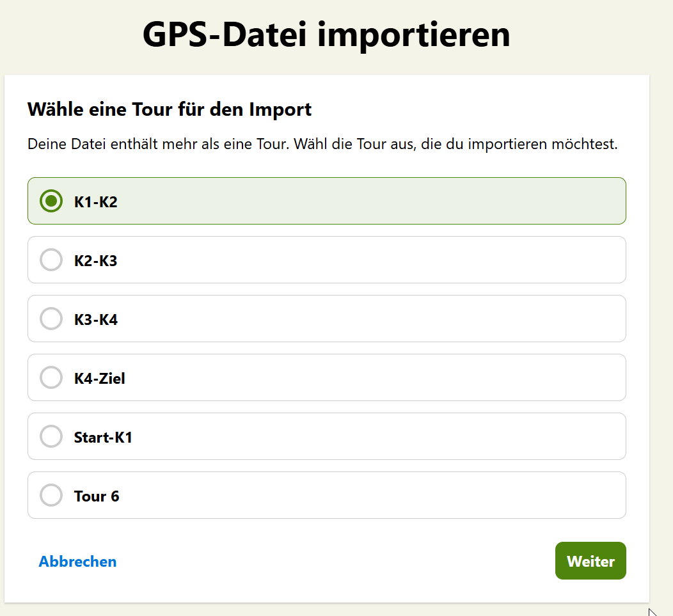The image size is (673, 616).
Task: Click the K4-Ziel tour name text
Action: click(x=100, y=379)
